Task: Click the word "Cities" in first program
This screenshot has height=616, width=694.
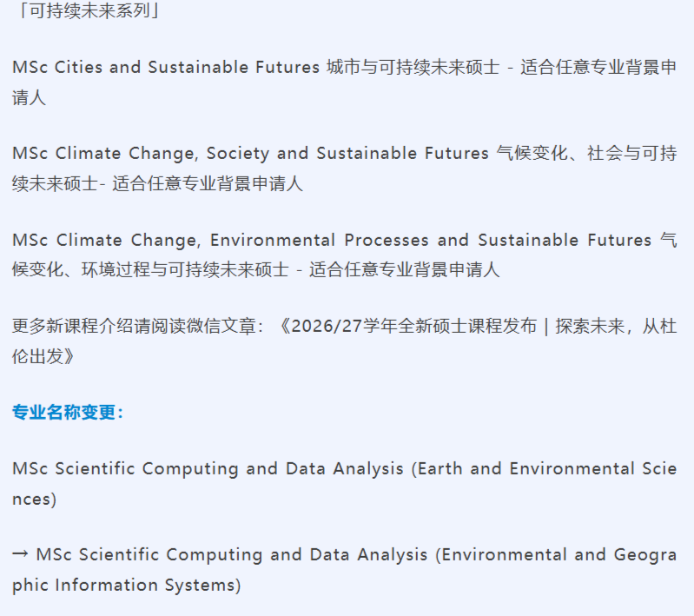Action: point(79,67)
